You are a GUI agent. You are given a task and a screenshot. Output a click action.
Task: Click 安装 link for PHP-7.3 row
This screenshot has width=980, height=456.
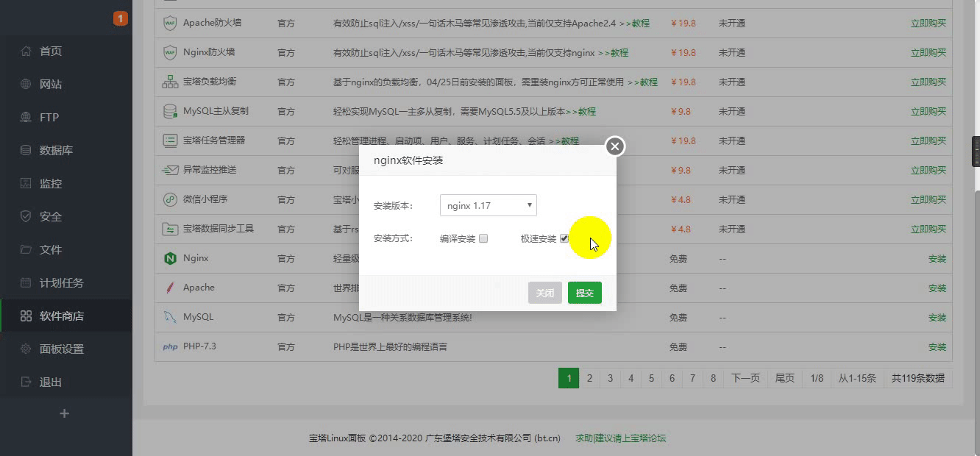937,346
